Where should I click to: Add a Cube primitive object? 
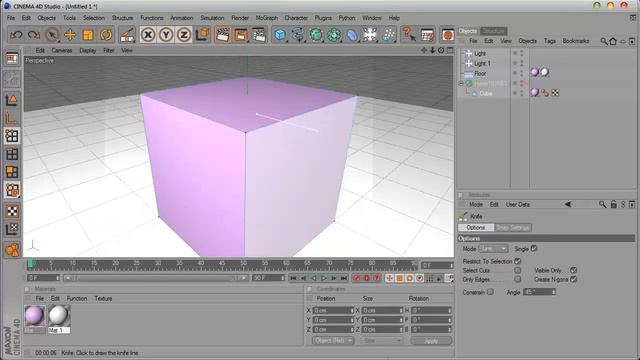tap(280, 35)
